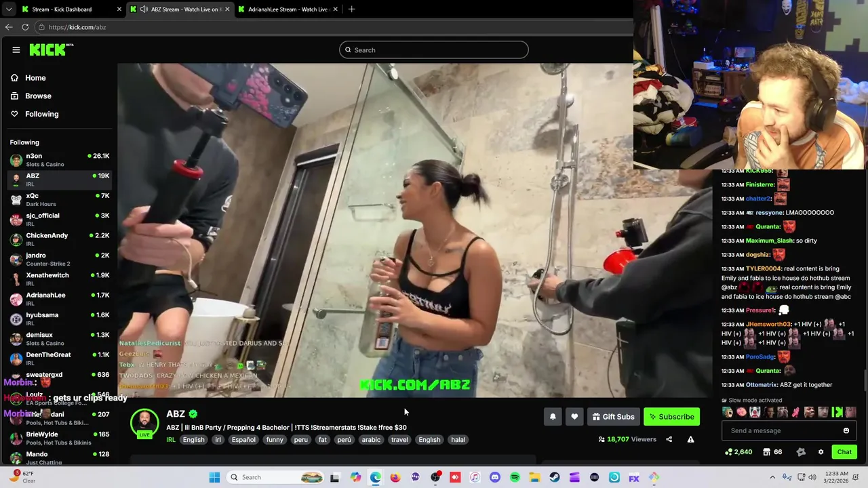Screen dimensions: 868x488
Task: Switch to AdrianahLee Stream browser tab
Action: pyautogui.click(x=288, y=9)
